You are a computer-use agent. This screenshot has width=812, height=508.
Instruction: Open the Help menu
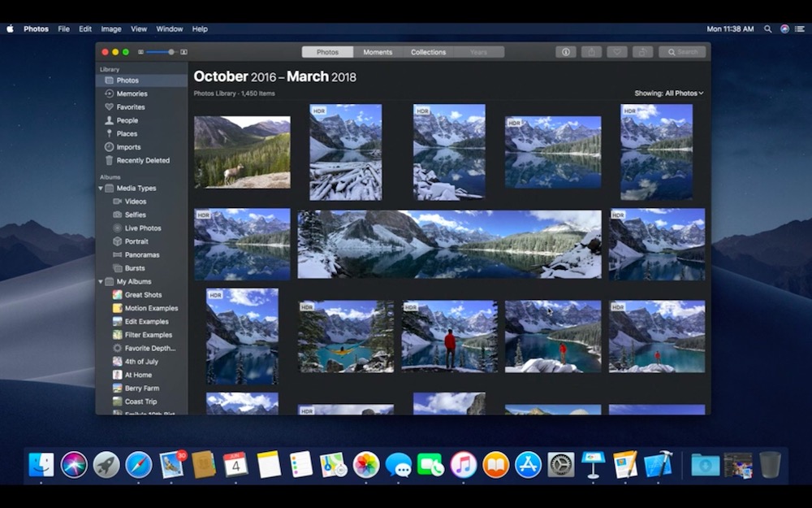coord(200,29)
